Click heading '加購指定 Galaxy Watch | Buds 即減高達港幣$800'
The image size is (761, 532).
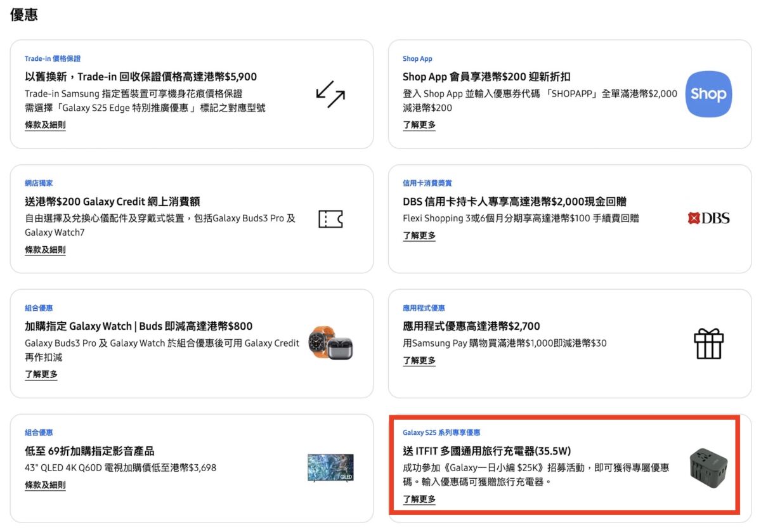coord(138,327)
